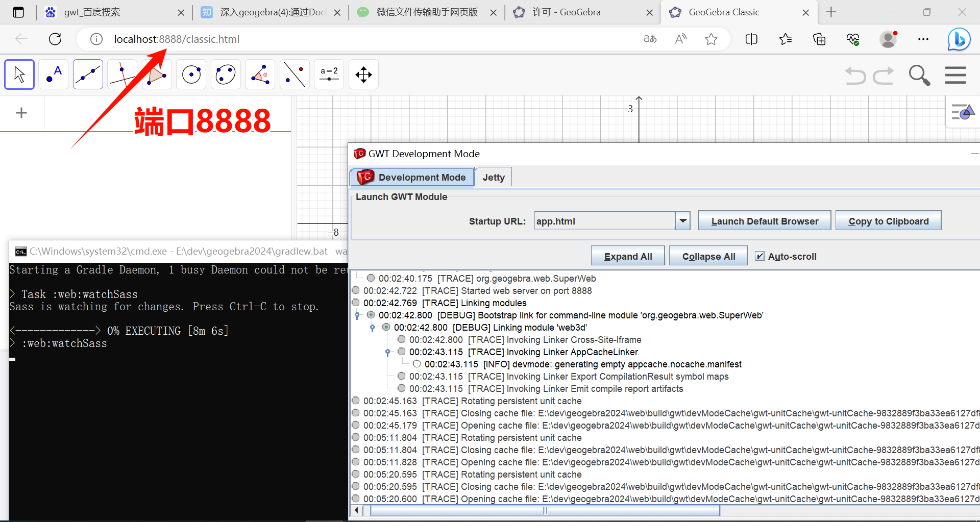Viewport: 980px width, 522px height.
Task: Open the Bing Copilot sidebar icon
Action: click(959, 39)
